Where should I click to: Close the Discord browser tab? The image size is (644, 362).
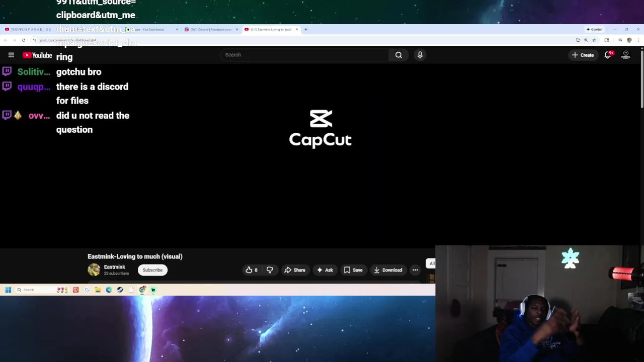tap(237, 29)
